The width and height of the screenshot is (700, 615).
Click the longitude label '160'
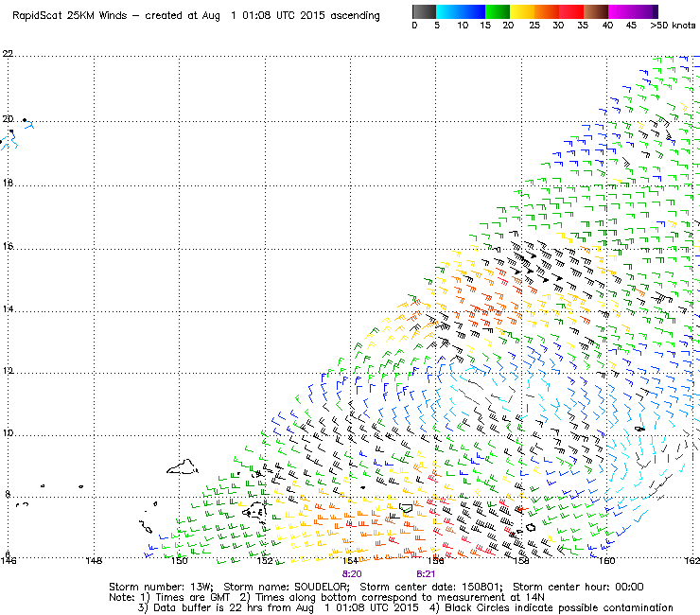pyautogui.click(x=606, y=560)
